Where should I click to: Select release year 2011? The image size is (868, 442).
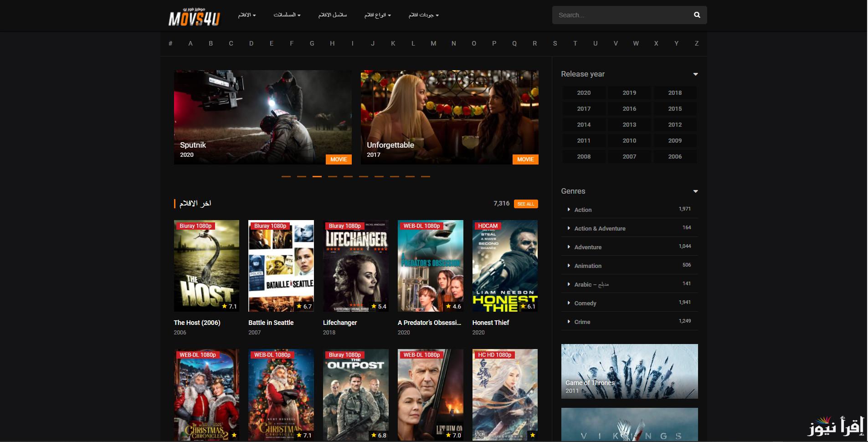(x=584, y=140)
